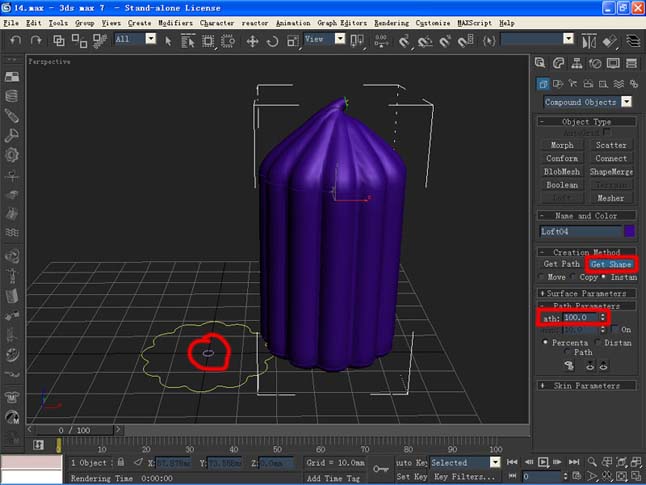The height and width of the screenshot is (485, 646).
Task: Click the Select Object arrow tool
Action: click(x=167, y=40)
